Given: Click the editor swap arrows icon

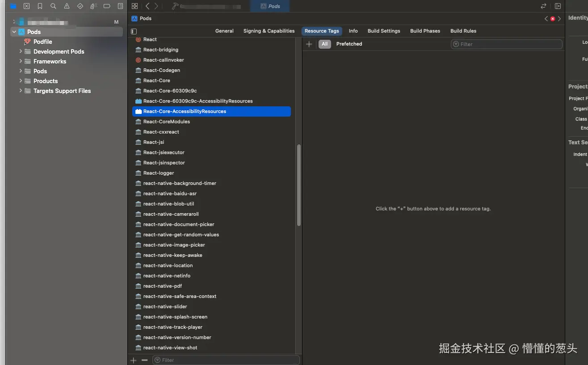Looking at the screenshot, I should (x=543, y=6).
